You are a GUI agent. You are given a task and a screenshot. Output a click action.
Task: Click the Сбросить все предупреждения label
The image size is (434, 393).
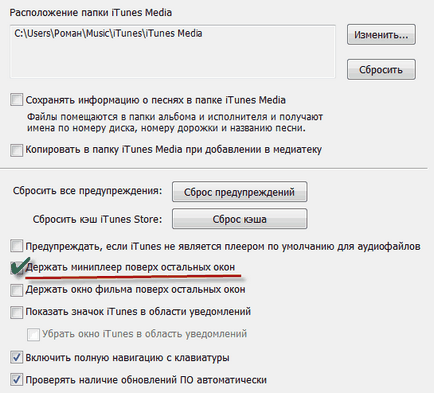tap(87, 191)
